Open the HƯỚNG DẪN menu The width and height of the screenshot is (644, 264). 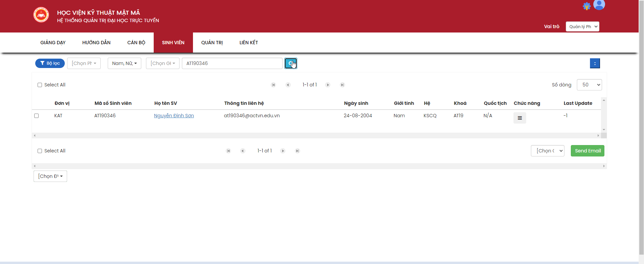tap(96, 43)
